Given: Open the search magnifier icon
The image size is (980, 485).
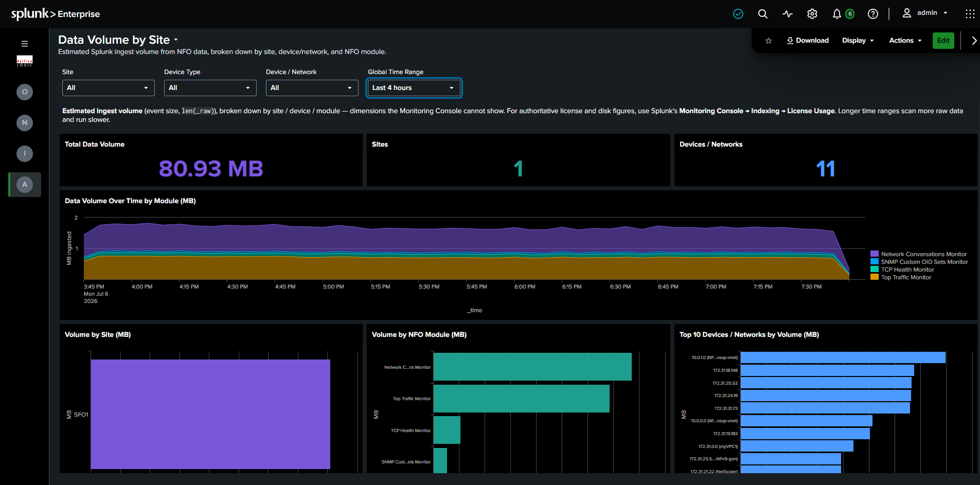Looking at the screenshot, I should click(x=763, y=14).
